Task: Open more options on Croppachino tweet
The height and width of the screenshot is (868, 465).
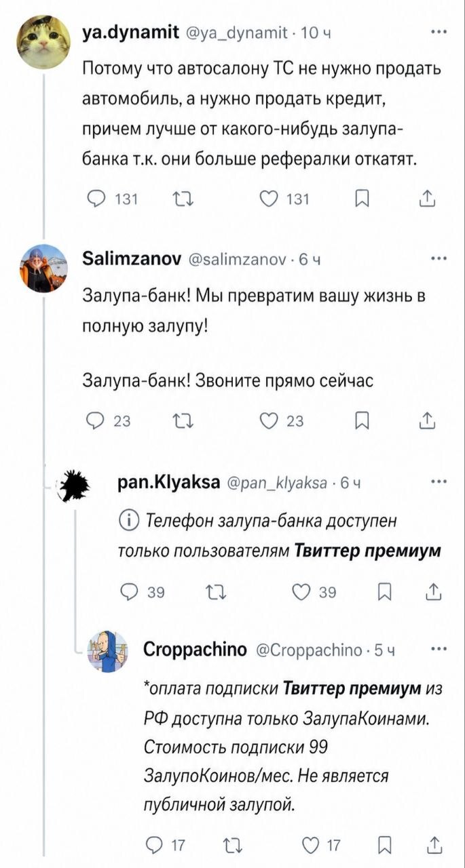Action: click(439, 649)
